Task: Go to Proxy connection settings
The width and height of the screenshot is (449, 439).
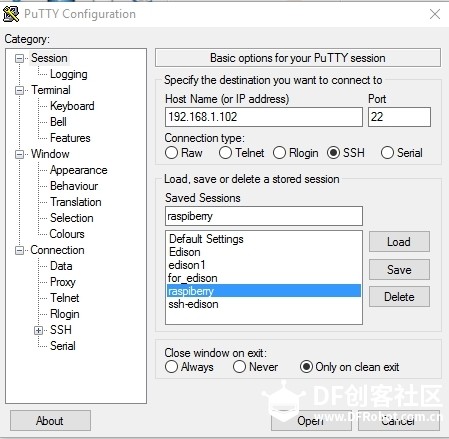Action: tap(63, 282)
